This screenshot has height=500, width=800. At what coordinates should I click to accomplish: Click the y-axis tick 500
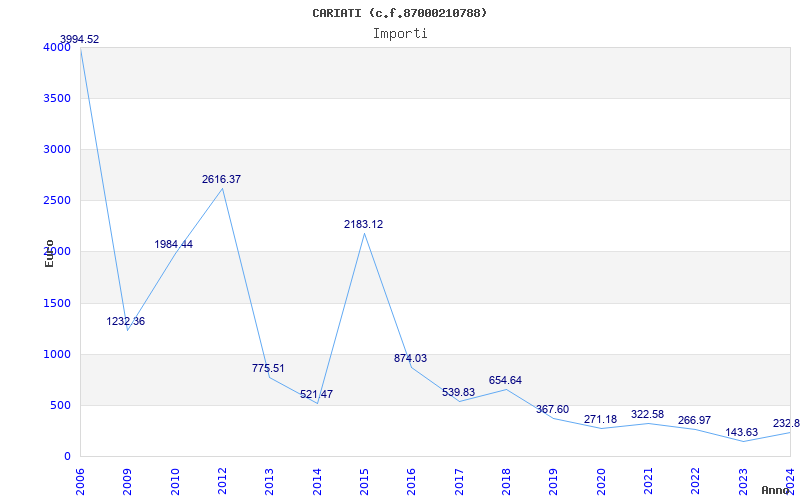point(60,406)
